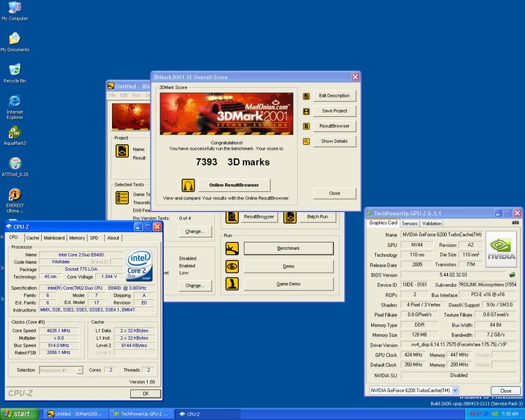Click the Edit Description button

[334, 96]
